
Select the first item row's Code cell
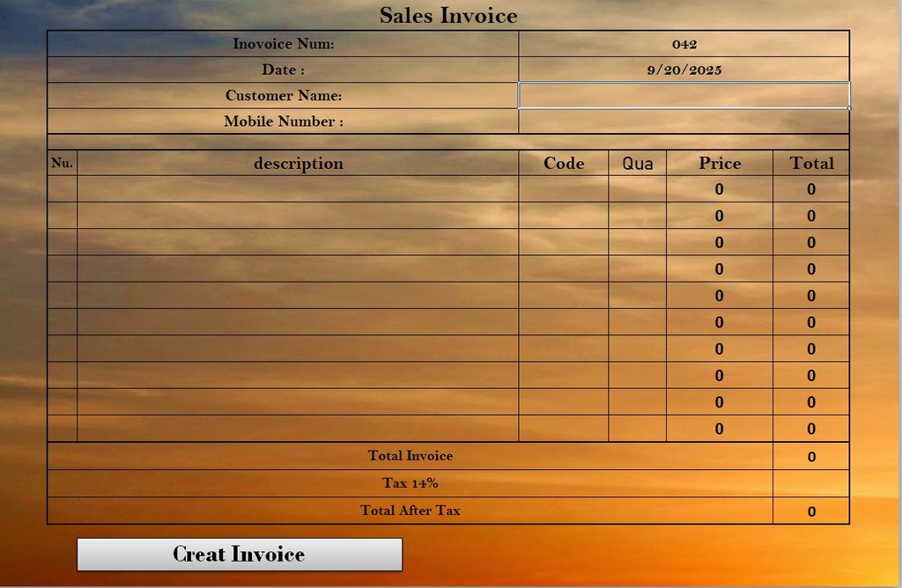click(x=563, y=189)
